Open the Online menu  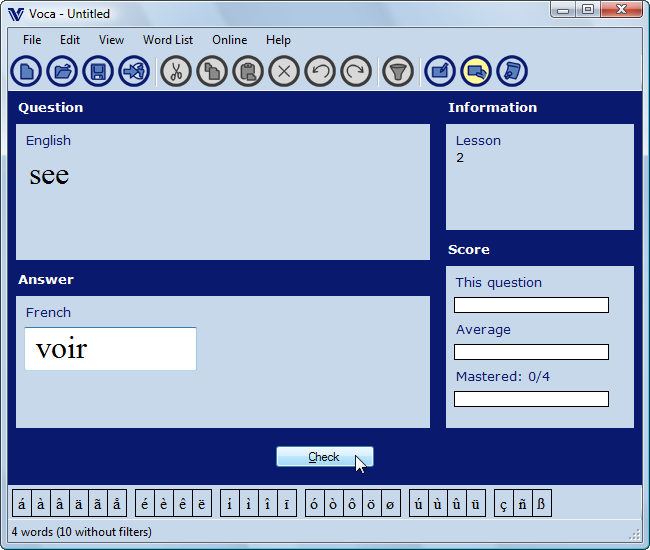click(x=230, y=40)
